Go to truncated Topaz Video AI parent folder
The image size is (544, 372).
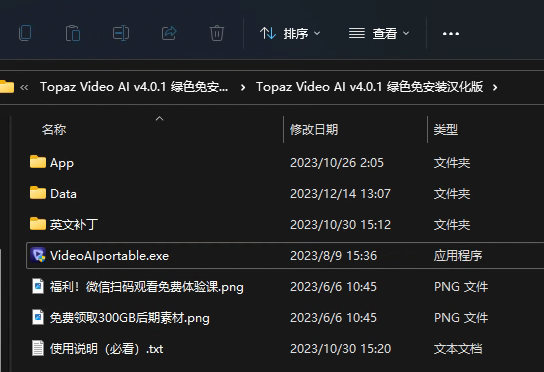click(134, 87)
